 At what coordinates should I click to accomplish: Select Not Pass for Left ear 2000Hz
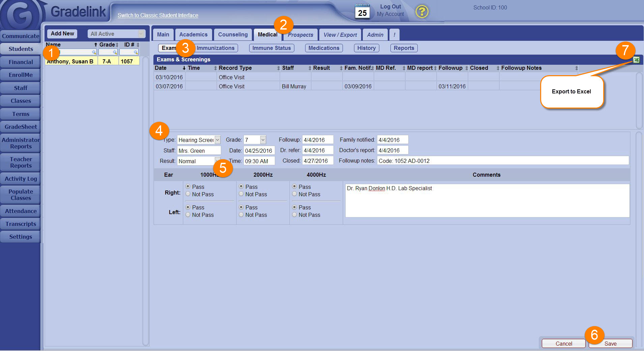(x=241, y=215)
